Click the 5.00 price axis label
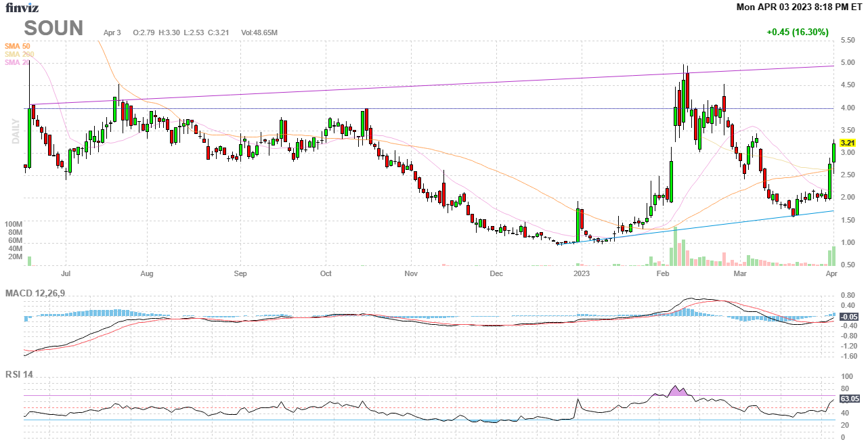The width and height of the screenshot is (868, 448). 847,63
